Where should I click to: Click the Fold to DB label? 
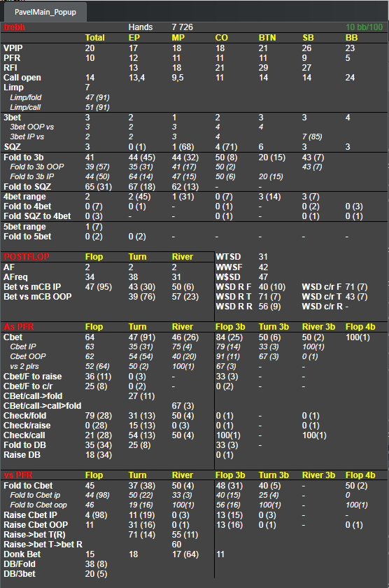tap(24, 445)
